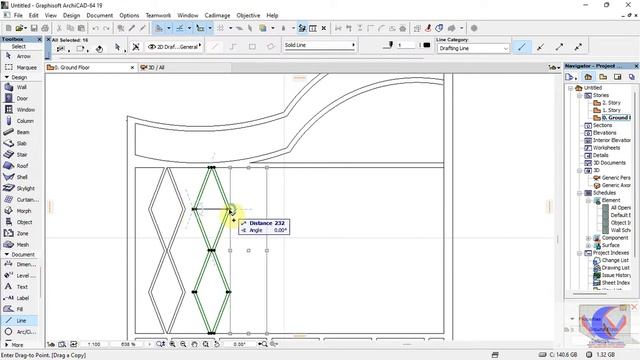Select the Shell tool
This screenshot has width=640, height=360.
(x=21, y=177)
